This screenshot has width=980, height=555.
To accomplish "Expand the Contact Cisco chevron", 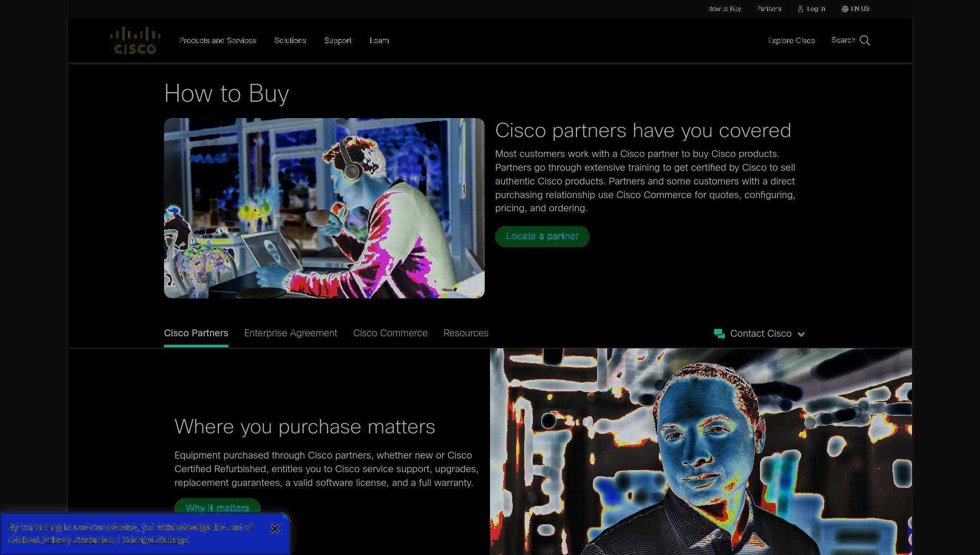I will tap(801, 334).
